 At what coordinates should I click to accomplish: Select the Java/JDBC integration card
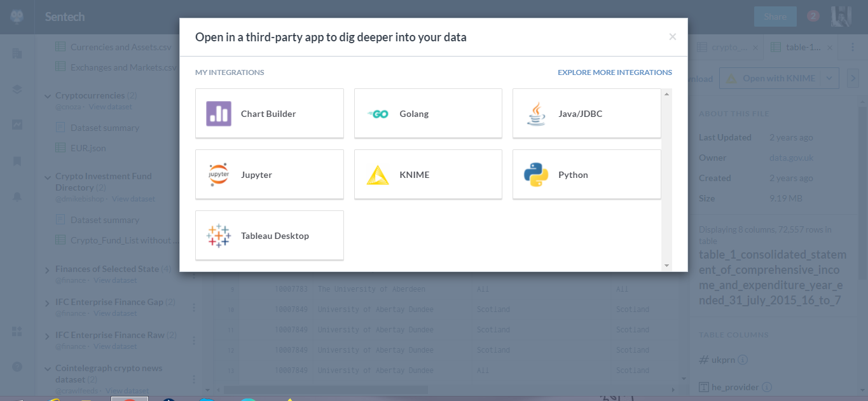(x=587, y=113)
